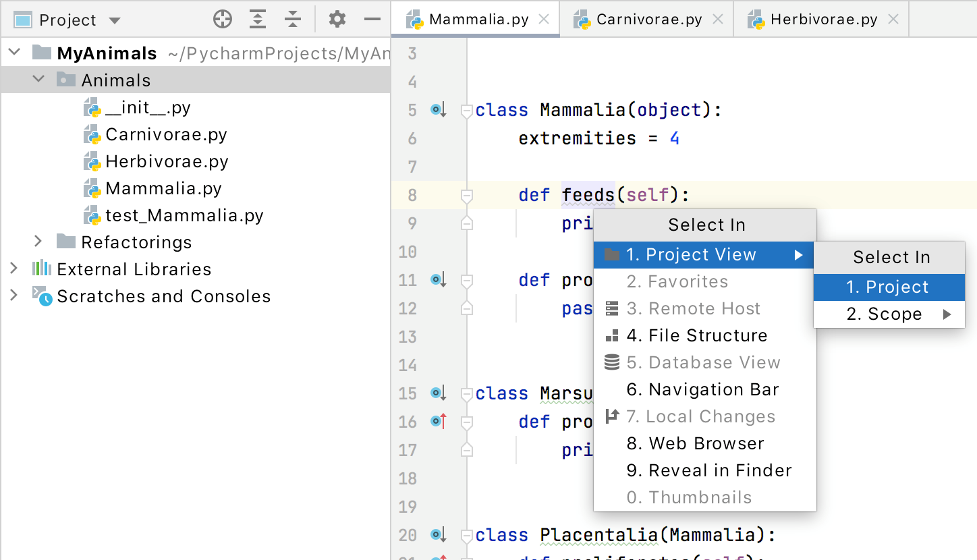Toggle the fold marker at class Marsupialia line 15
977x560 pixels.
[x=466, y=393]
